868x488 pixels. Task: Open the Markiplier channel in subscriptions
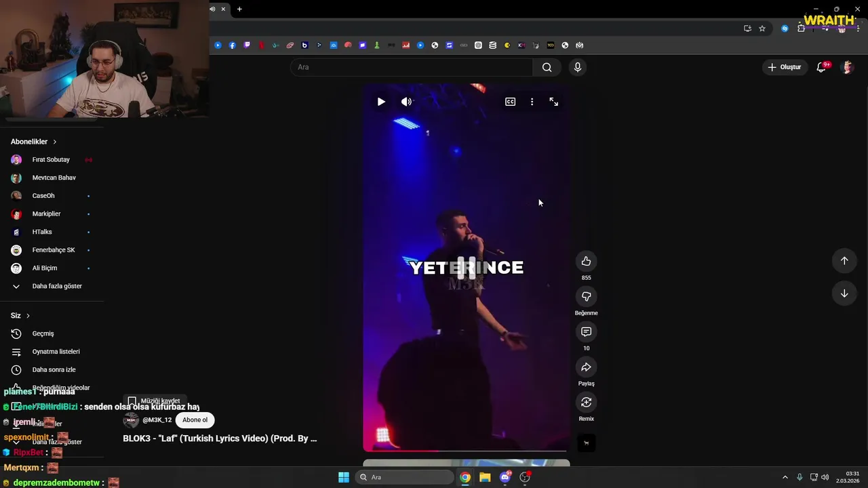pos(52,214)
